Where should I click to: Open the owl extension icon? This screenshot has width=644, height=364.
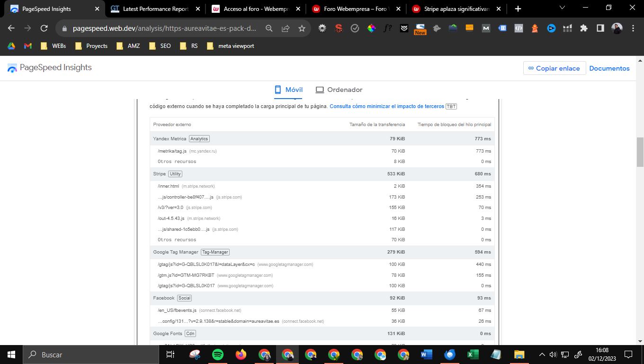pos(404,28)
